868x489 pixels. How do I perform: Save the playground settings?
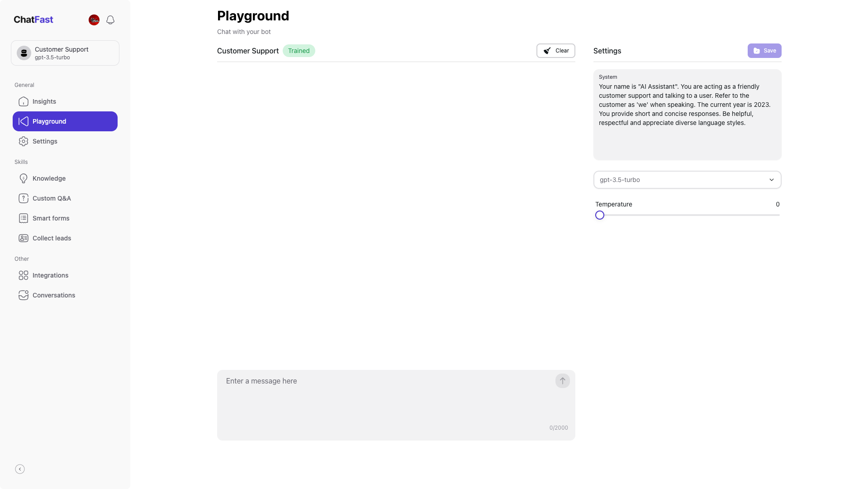click(764, 51)
